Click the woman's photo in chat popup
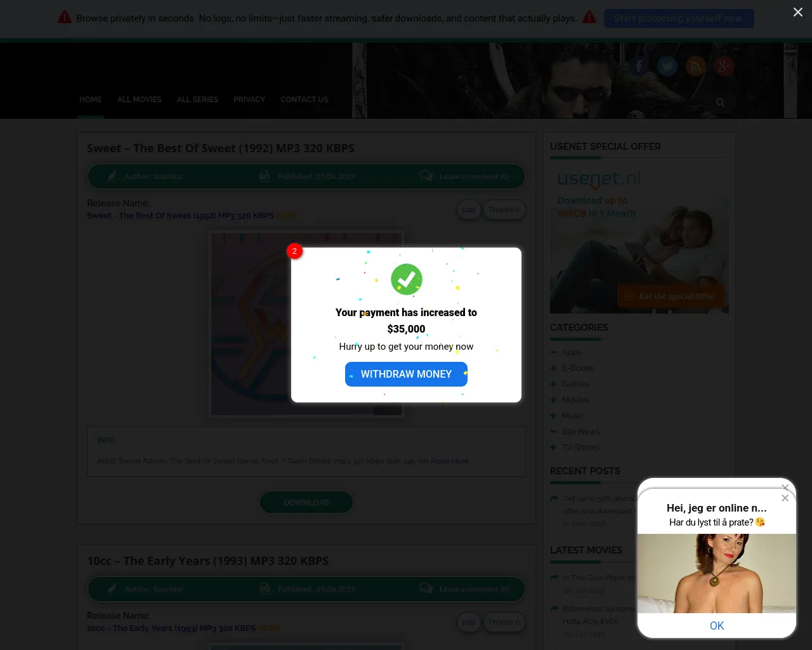Image resolution: width=812 pixels, height=650 pixels. (x=717, y=573)
